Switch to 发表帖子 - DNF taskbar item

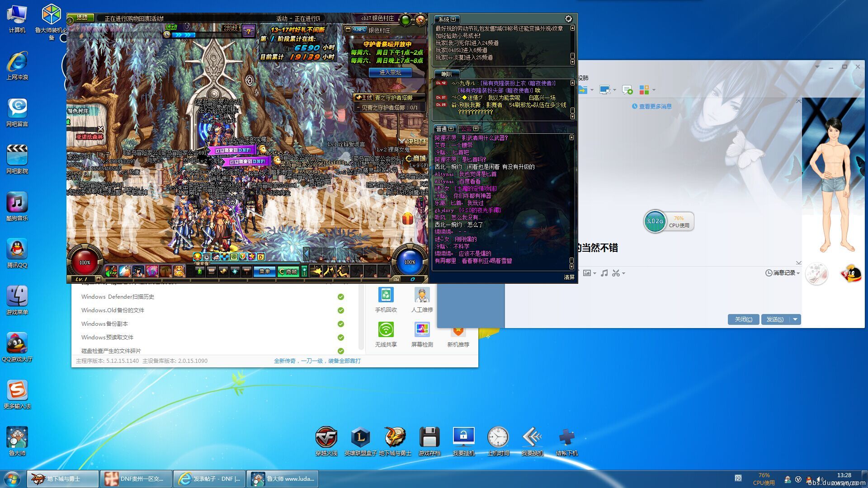(209, 479)
